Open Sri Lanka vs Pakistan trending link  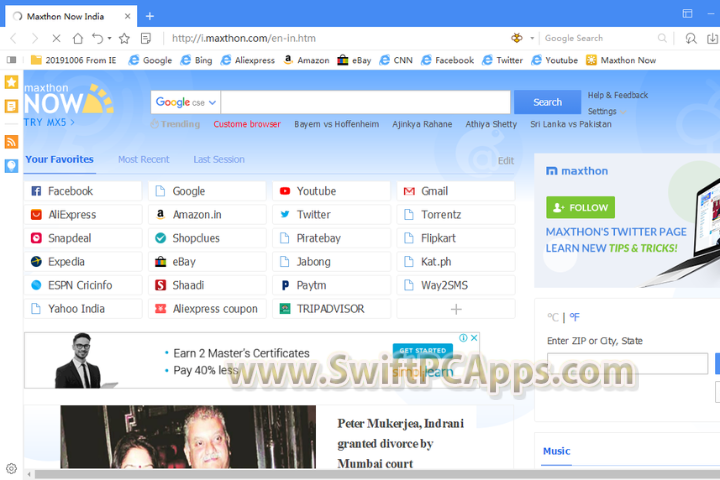tap(571, 124)
